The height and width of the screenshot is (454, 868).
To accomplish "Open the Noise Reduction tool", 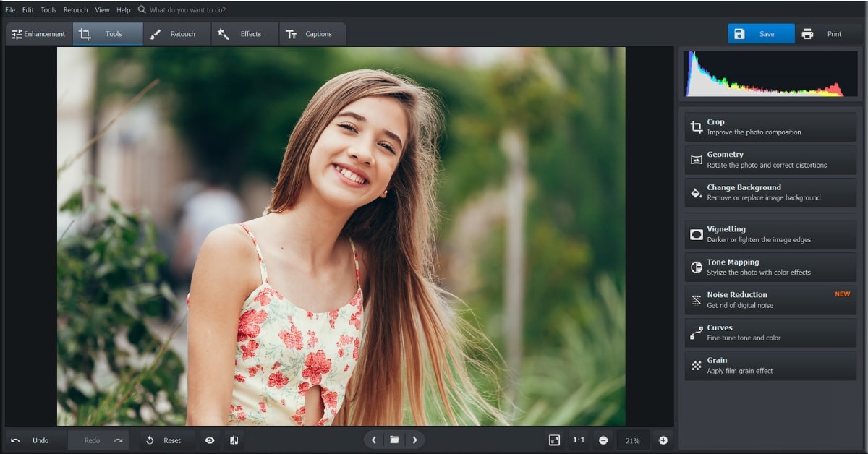I will pyautogui.click(x=770, y=299).
